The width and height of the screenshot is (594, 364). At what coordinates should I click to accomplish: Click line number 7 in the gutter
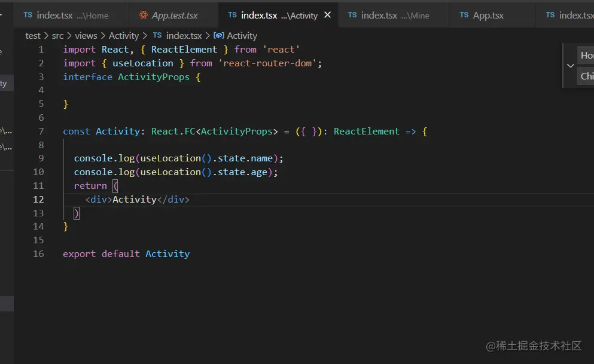(41, 131)
